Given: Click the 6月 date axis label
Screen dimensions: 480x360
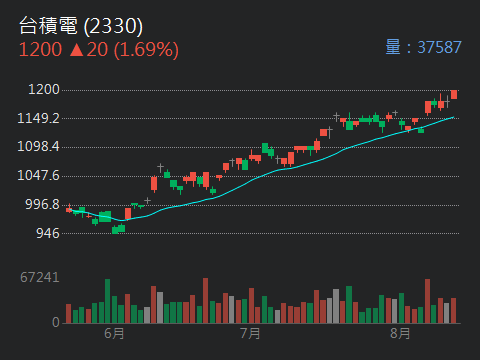Looking at the screenshot, I should click(x=114, y=334).
